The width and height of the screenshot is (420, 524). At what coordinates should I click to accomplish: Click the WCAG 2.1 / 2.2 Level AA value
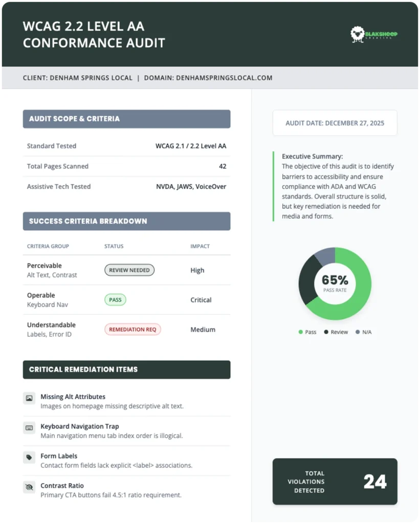coord(191,146)
